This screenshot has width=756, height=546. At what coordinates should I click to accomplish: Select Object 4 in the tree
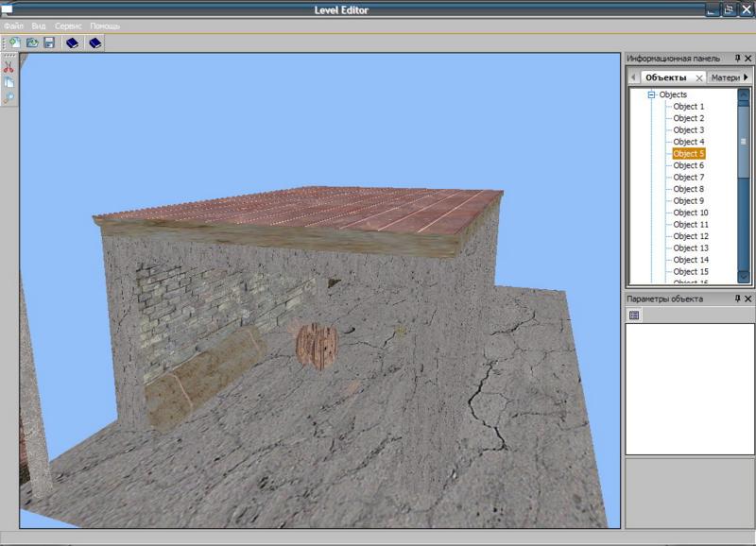pos(689,142)
